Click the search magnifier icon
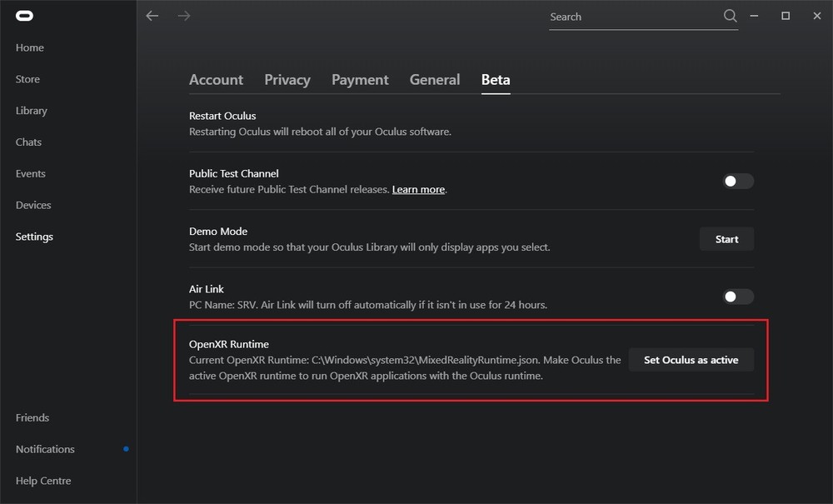Viewport: 833px width, 504px height. pos(730,16)
